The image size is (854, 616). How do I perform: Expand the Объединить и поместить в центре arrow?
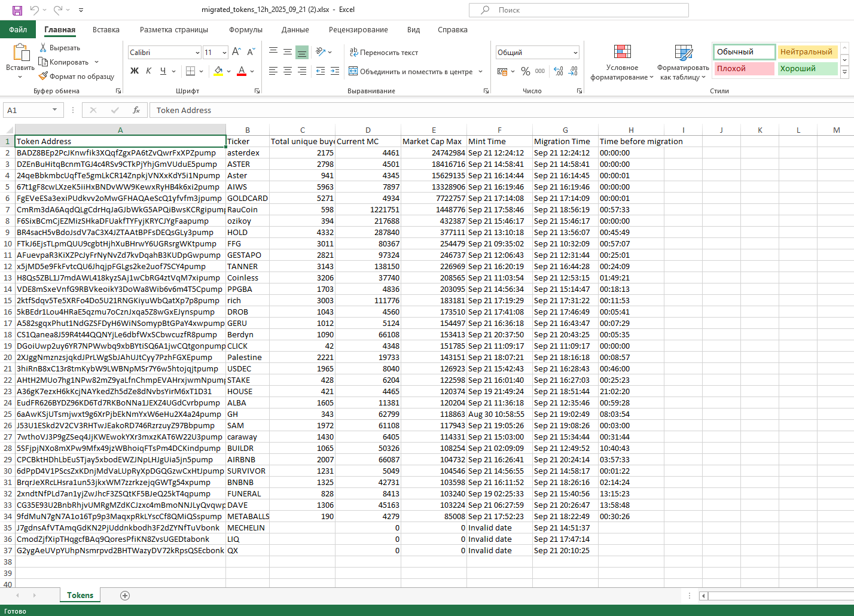point(480,72)
